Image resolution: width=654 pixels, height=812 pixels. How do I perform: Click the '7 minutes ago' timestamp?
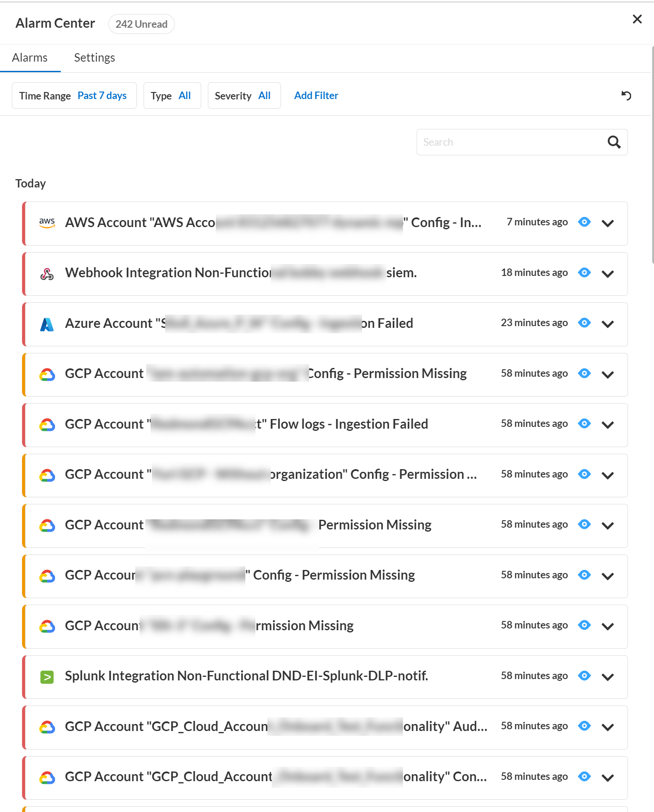pos(537,222)
